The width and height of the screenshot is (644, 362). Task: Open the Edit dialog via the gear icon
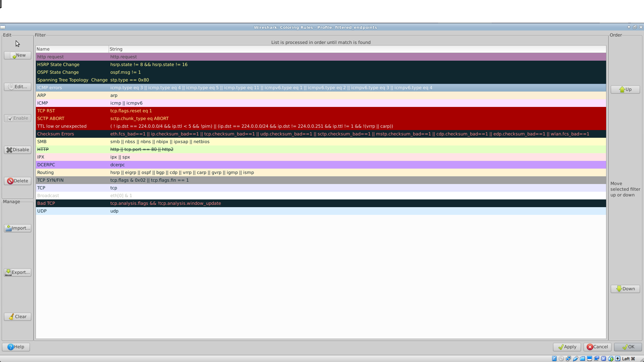coord(17,86)
